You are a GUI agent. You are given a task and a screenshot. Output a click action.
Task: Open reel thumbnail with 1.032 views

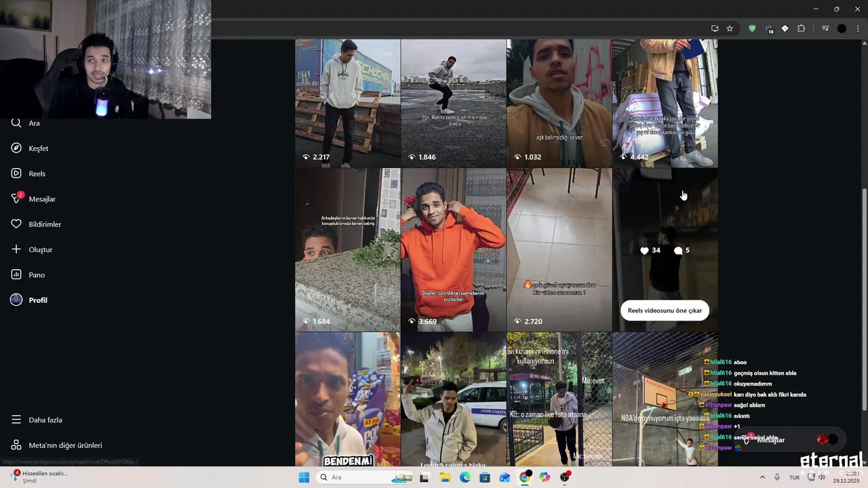pos(559,103)
